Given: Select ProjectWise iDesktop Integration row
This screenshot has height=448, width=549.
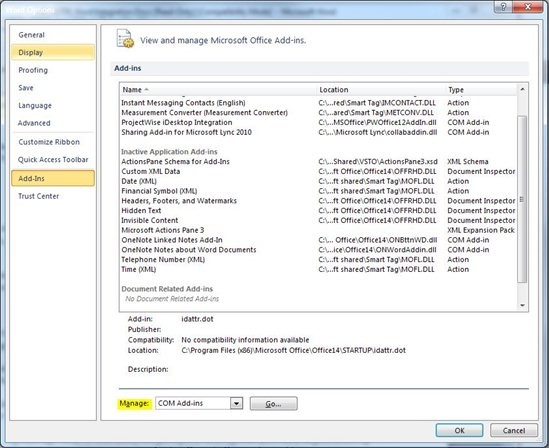Looking at the screenshot, I should click(x=318, y=122).
